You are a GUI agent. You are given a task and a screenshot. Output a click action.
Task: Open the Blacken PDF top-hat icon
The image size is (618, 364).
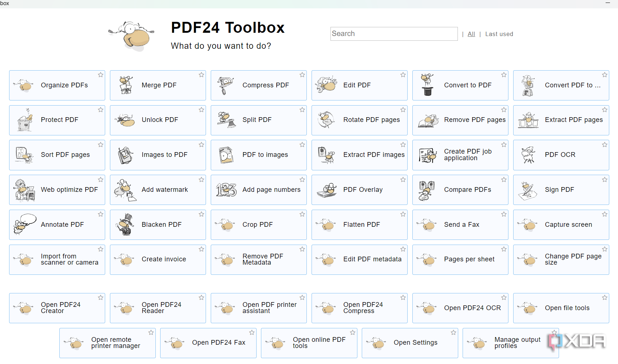[125, 225]
